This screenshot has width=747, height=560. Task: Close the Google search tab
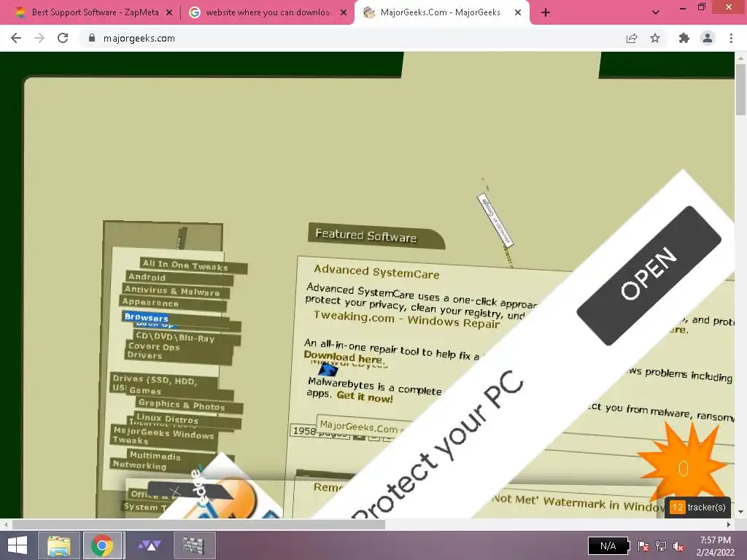point(344,13)
